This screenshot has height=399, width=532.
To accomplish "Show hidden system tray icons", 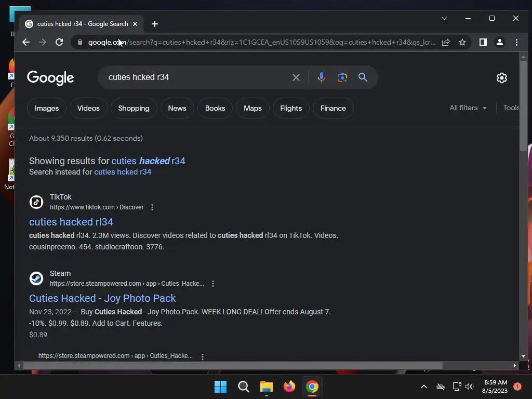I will [424, 387].
